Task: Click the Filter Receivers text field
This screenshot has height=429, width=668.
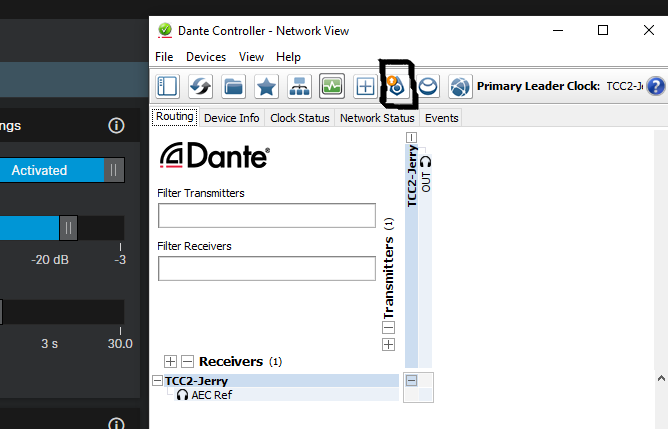Action: [x=267, y=268]
